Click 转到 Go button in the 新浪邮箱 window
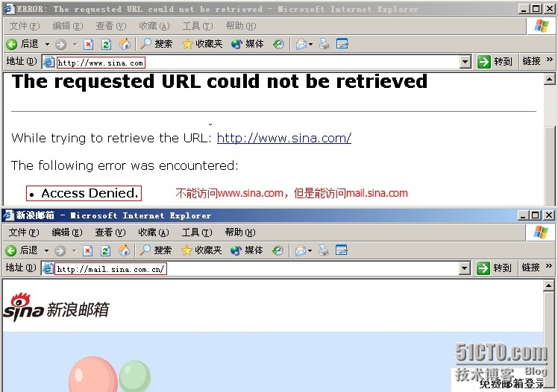This screenshot has height=392, width=558. tap(494, 268)
